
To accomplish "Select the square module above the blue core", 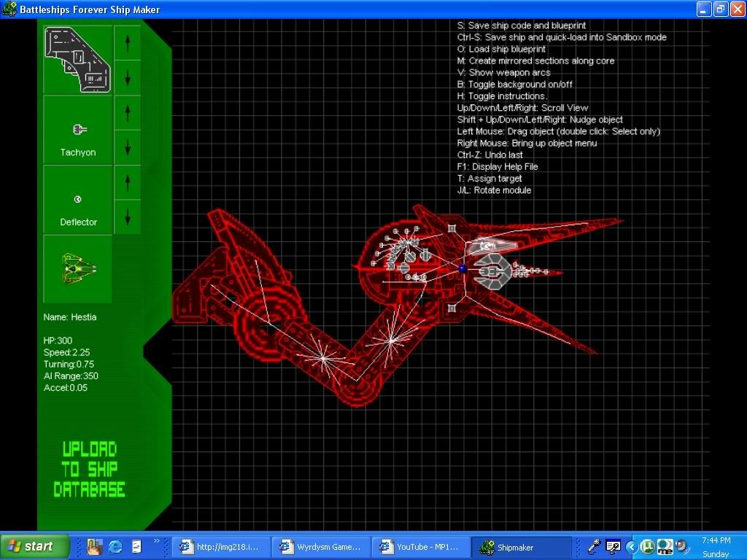I will 452,229.
